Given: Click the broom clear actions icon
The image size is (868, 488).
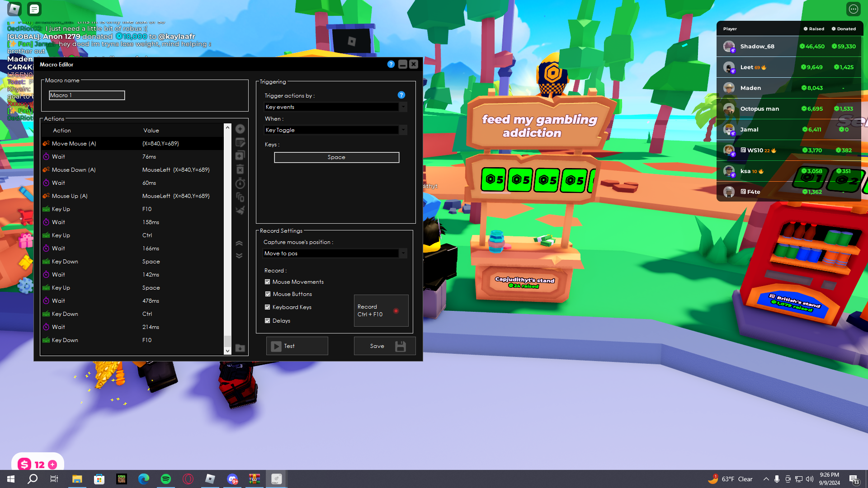Looking at the screenshot, I should (240, 210).
